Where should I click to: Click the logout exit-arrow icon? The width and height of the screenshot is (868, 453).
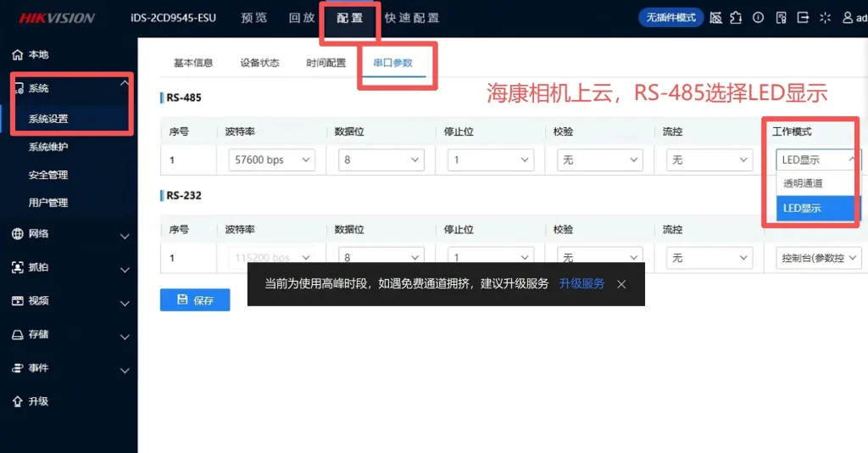tap(803, 18)
